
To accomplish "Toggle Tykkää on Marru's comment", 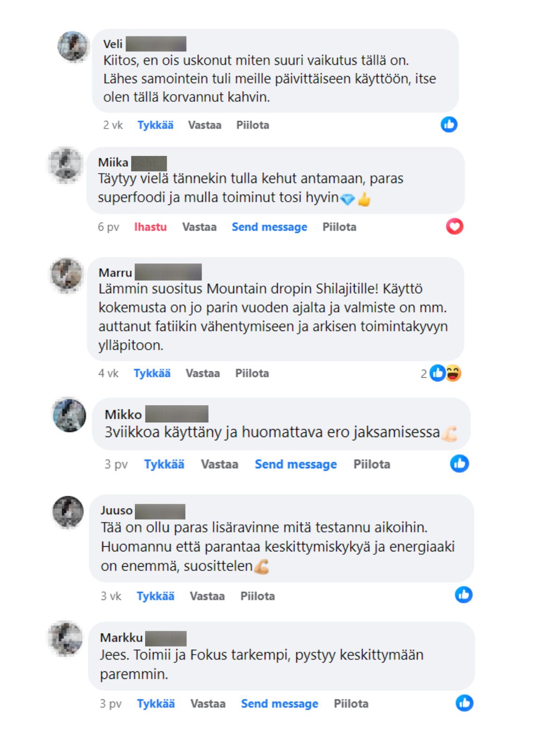I will click(152, 373).
